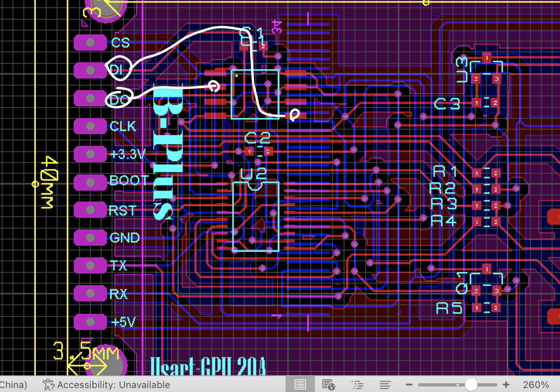Screen dimensions: 560x392
Task: Click the CS pin label text
Action: (121, 42)
